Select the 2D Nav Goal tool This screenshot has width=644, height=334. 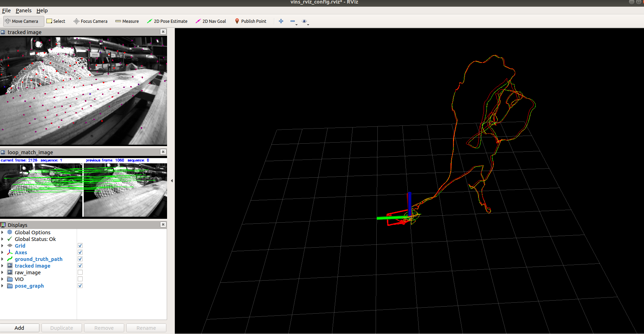pyautogui.click(x=211, y=21)
